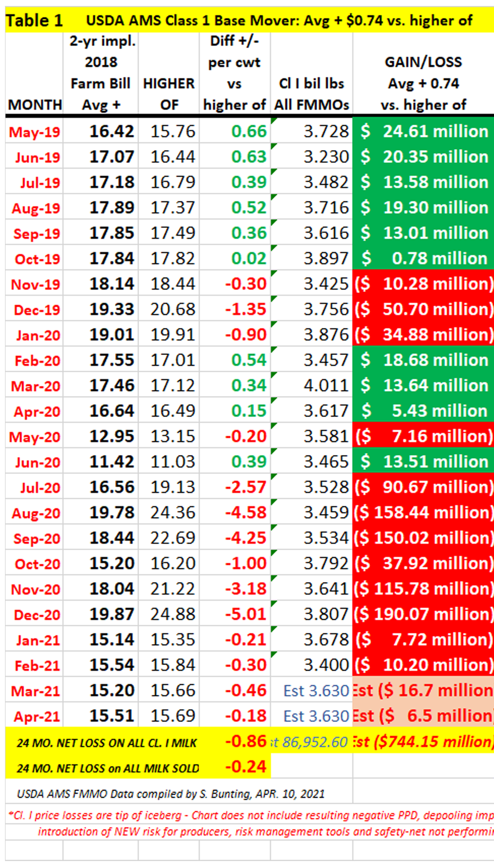The height and width of the screenshot is (868, 494).
Task: Select the Est ($744.15 million) total cell
Action: (x=423, y=742)
